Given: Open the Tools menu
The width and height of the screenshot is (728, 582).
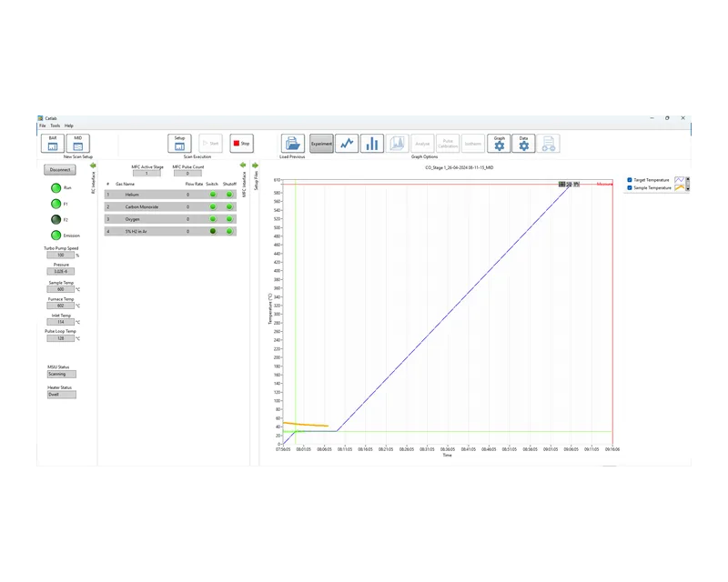Looking at the screenshot, I should pos(56,125).
